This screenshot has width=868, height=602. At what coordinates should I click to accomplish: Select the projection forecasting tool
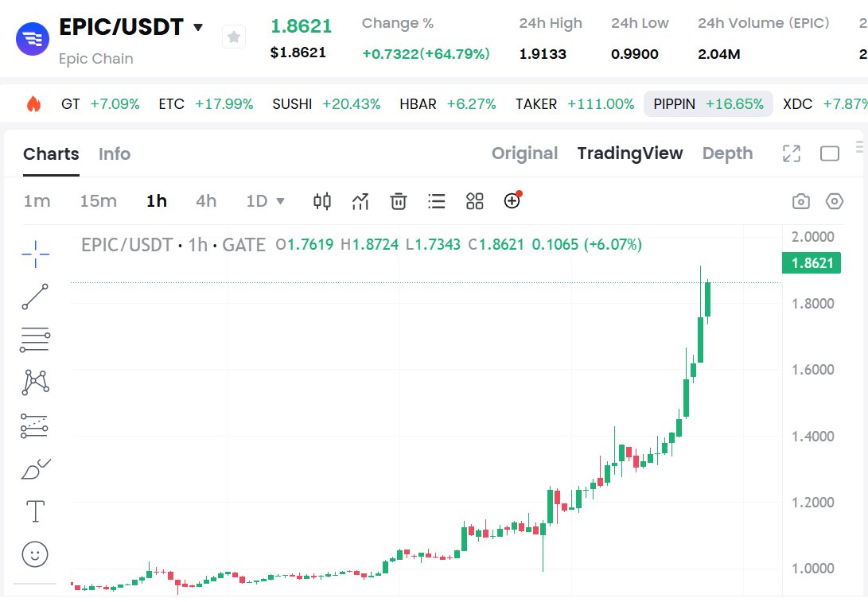pyautogui.click(x=34, y=425)
